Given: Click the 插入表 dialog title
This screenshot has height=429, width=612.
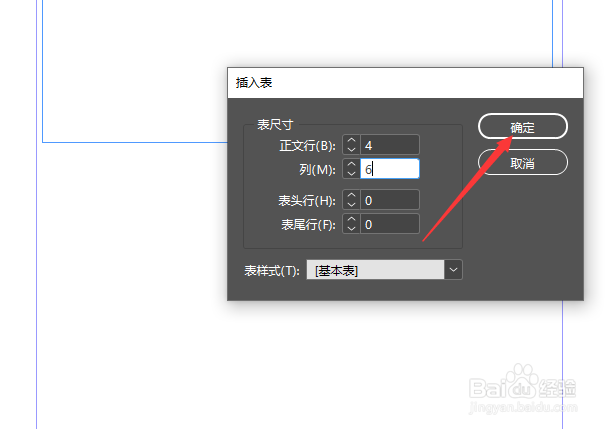Looking at the screenshot, I should click(254, 83).
